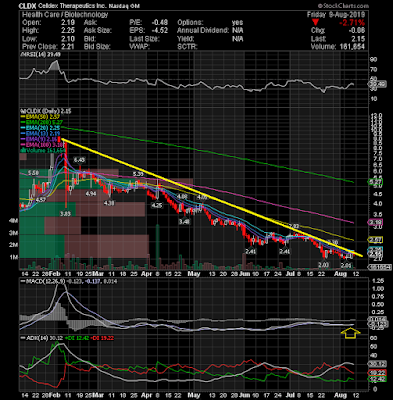Click the EMA(50) legend entry
The height and width of the screenshot is (400, 393).
(40, 117)
